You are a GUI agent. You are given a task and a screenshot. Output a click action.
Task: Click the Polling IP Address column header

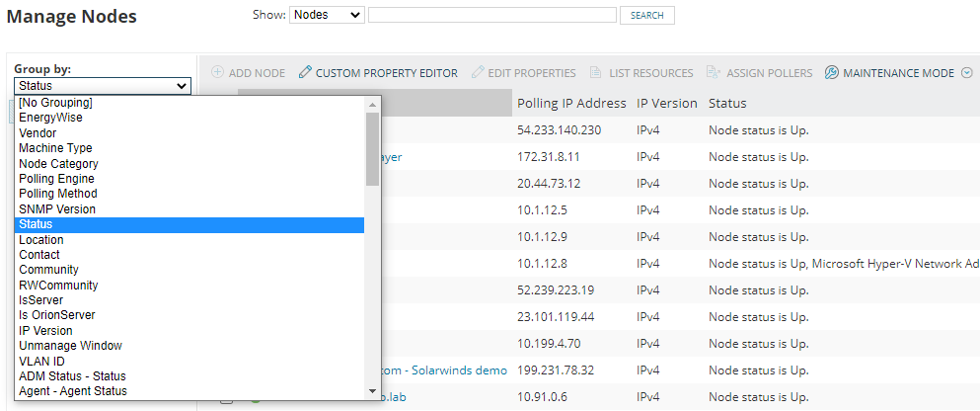[571, 103]
